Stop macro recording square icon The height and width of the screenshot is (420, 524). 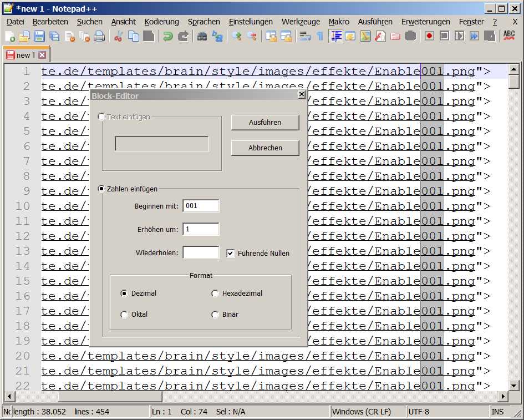point(445,36)
